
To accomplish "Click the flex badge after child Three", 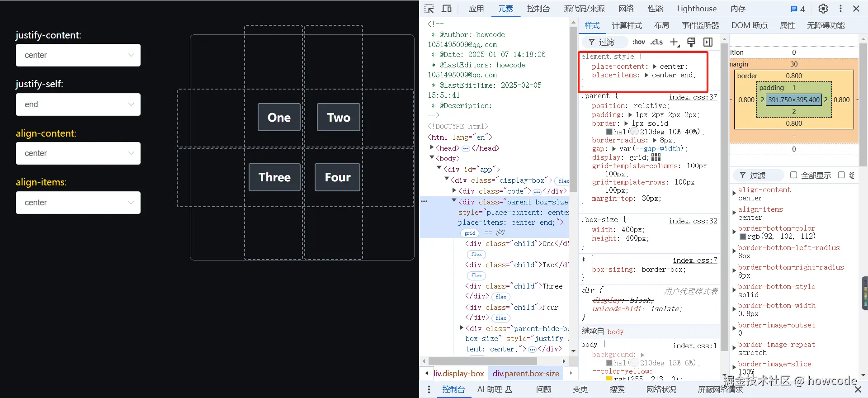I will pyautogui.click(x=501, y=297).
